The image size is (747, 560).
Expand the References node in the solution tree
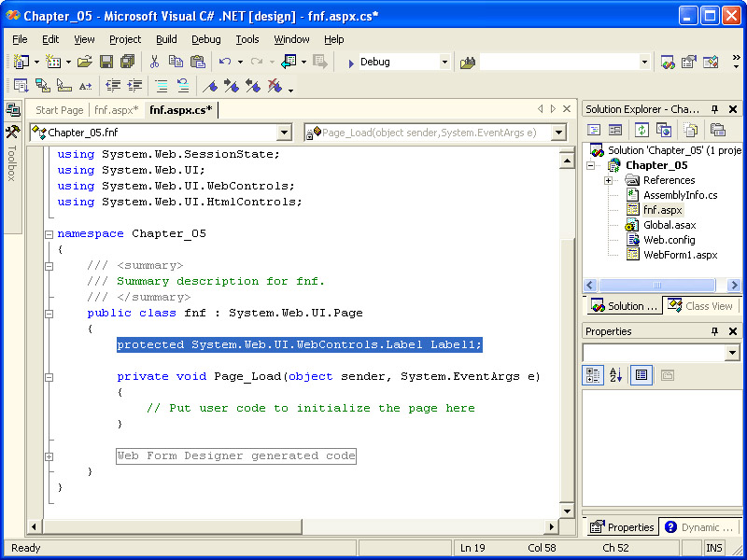tap(608, 180)
